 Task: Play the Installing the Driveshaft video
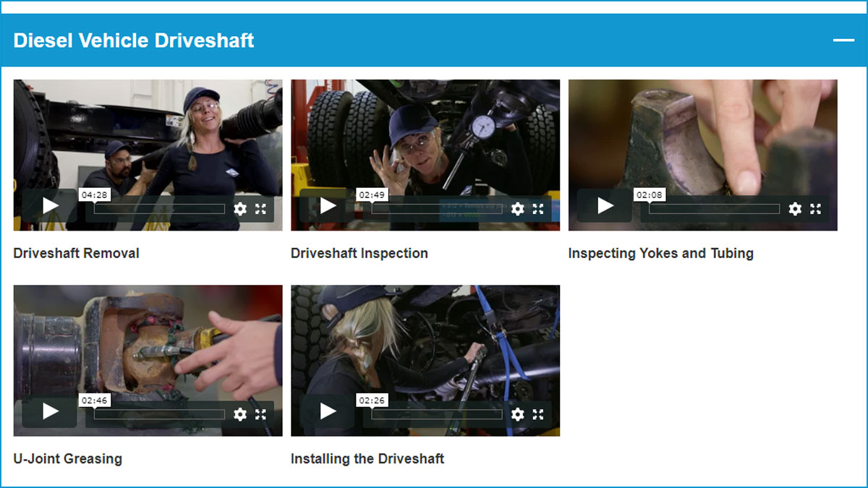click(328, 411)
